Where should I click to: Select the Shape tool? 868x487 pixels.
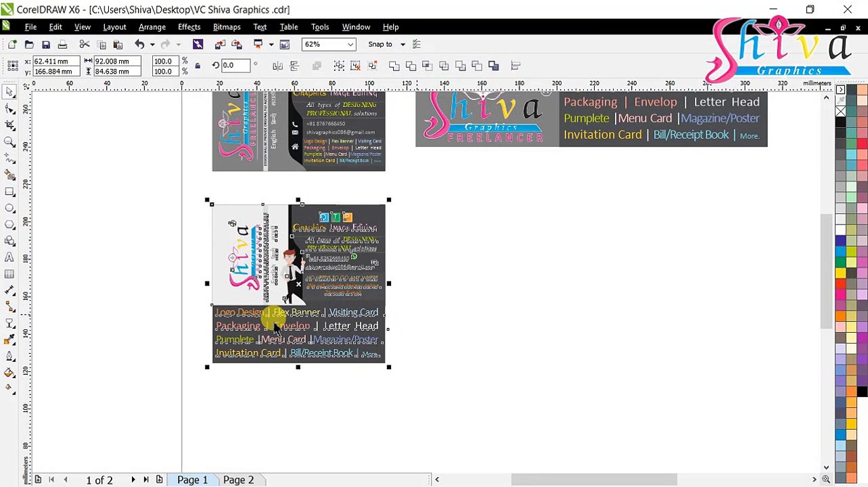pos(9,109)
